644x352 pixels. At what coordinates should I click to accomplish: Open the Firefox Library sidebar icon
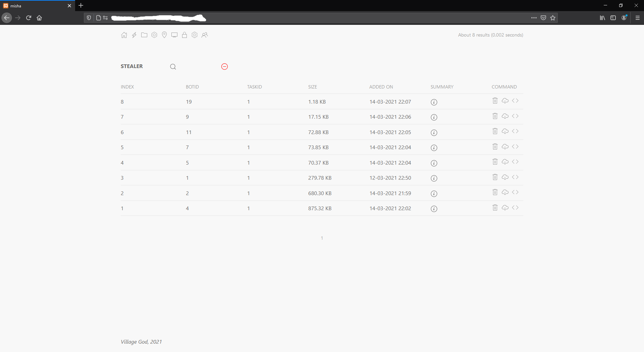click(602, 18)
